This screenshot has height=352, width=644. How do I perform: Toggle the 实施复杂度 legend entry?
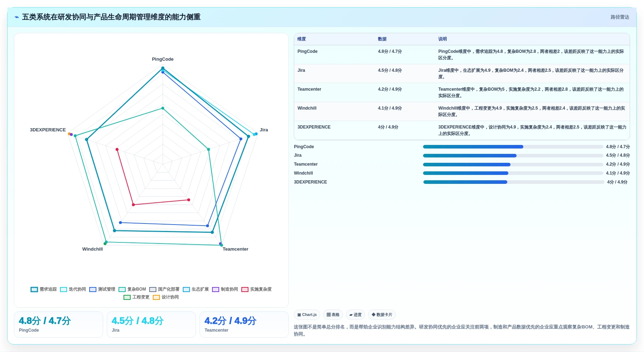click(257, 290)
